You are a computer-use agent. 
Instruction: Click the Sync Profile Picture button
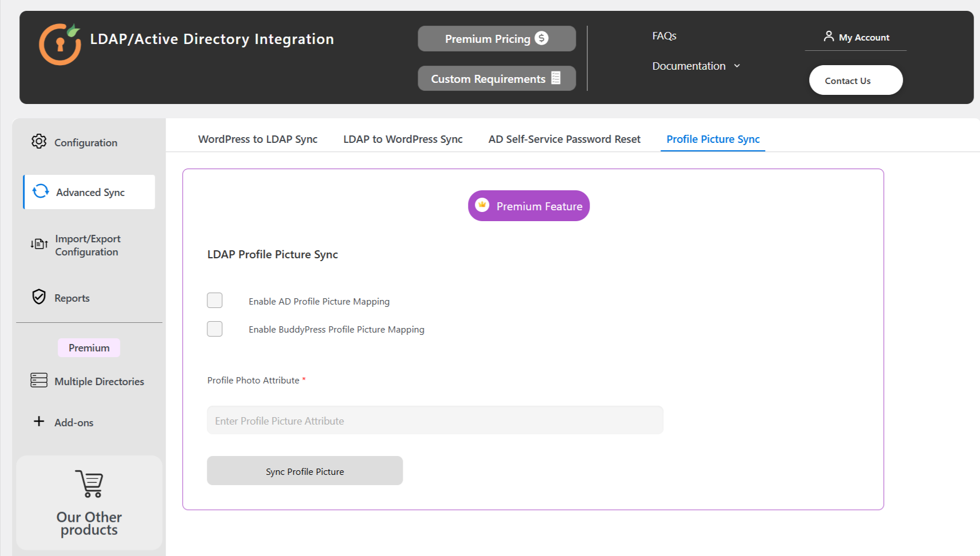[x=305, y=471]
